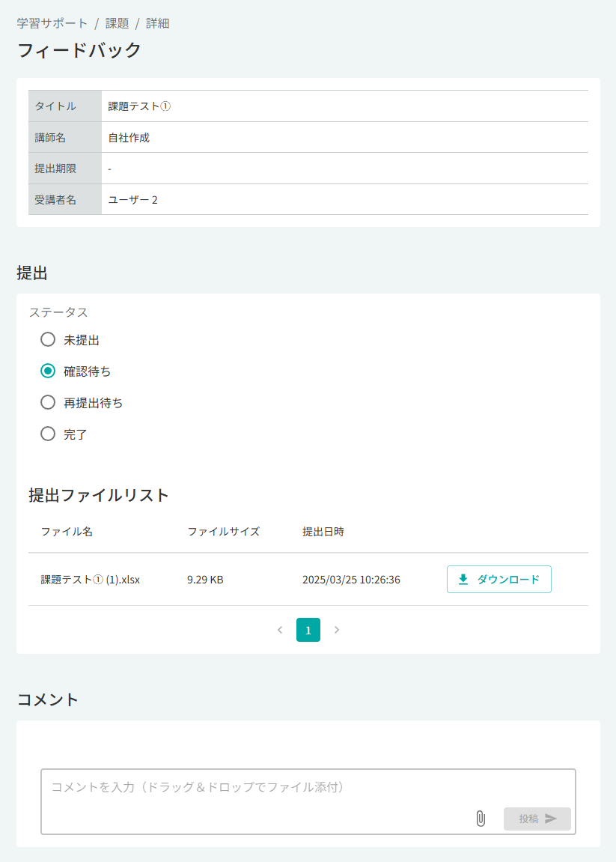Click file name 課題テスト① (1).xlsx

90,580
